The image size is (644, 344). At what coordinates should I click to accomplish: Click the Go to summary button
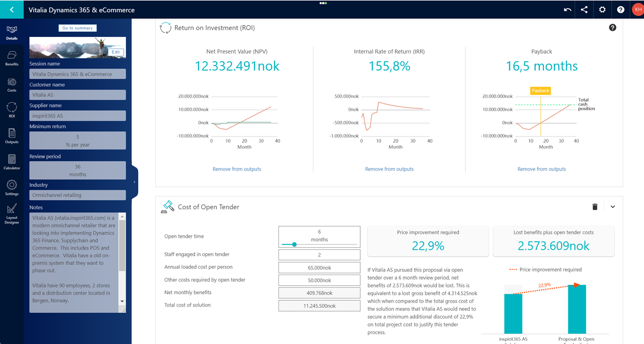(x=77, y=28)
